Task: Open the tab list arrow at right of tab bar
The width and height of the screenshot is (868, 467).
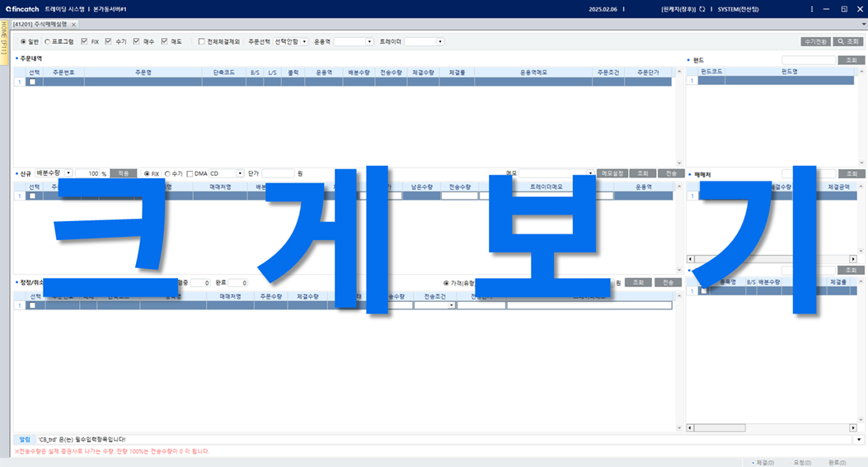Action: pyautogui.click(x=863, y=25)
